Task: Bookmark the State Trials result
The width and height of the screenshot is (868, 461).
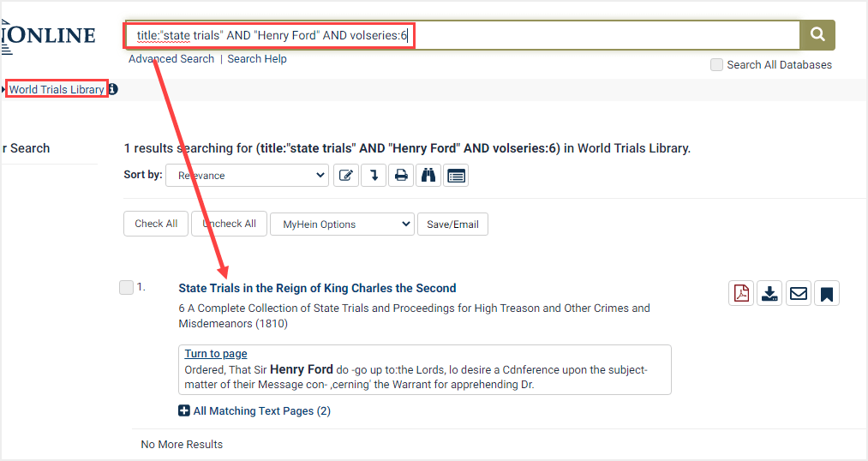Action: [x=827, y=293]
